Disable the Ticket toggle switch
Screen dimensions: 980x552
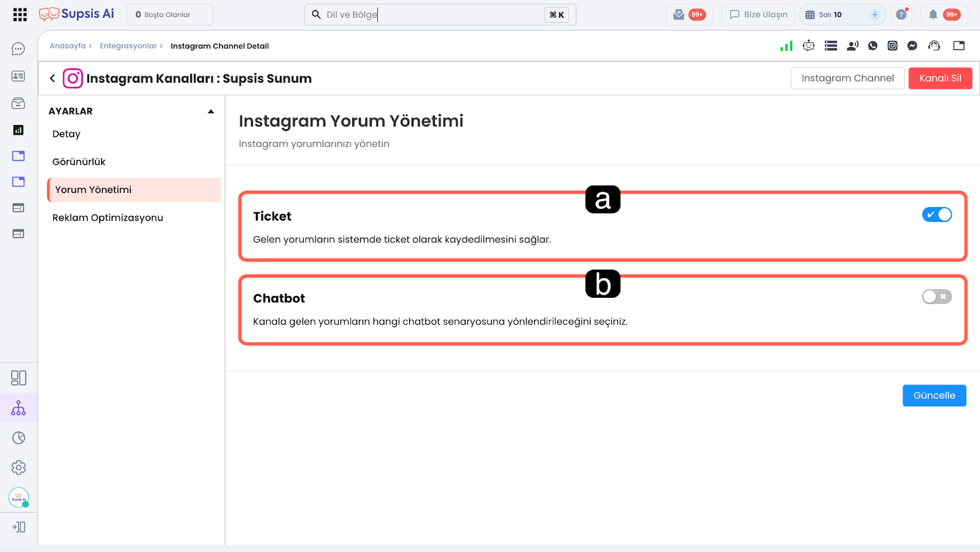[x=937, y=214]
